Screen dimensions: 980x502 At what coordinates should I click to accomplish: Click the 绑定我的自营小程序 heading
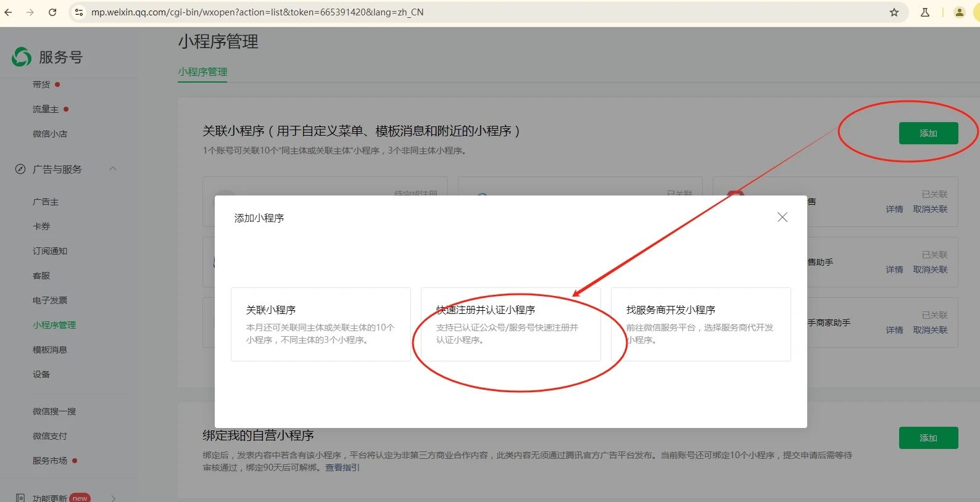pos(258,435)
